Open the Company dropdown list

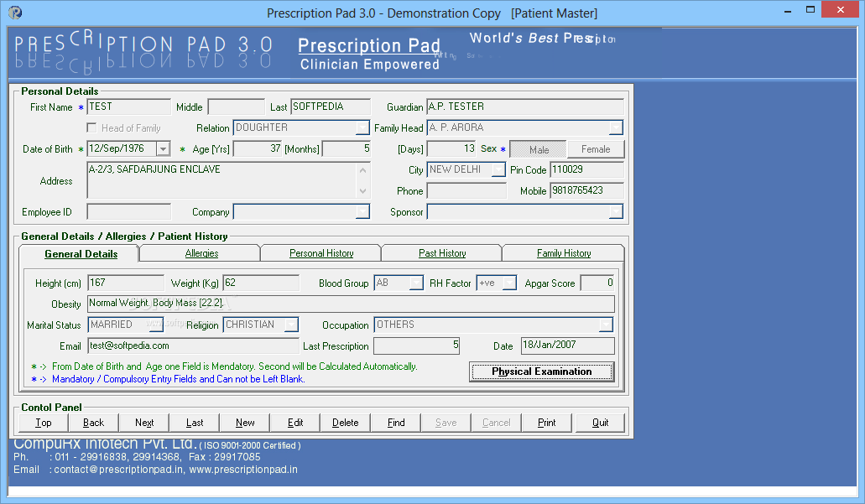tap(362, 211)
